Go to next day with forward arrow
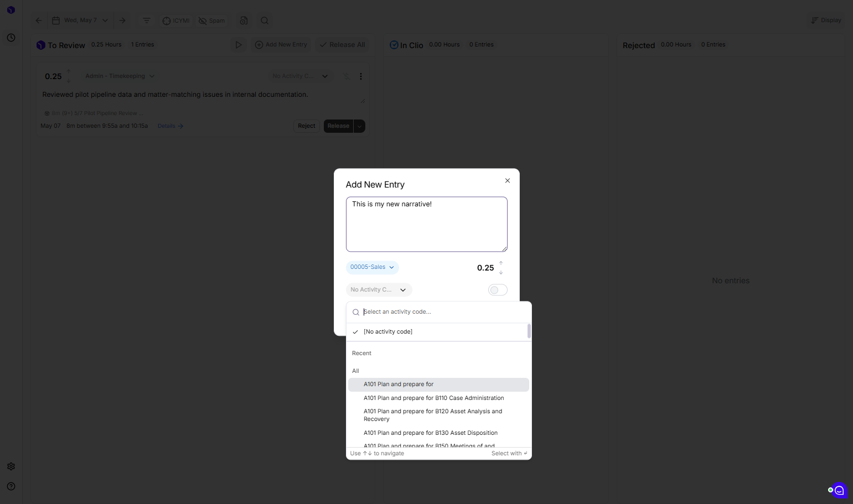The width and height of the screenshot is (853, 504). (x=122, y=20)
